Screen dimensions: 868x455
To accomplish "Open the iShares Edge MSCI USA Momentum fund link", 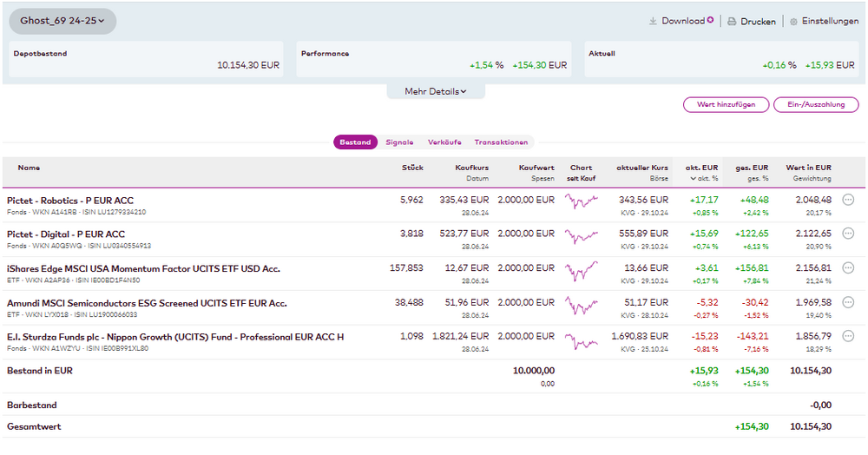I will (x=143, y=269).
